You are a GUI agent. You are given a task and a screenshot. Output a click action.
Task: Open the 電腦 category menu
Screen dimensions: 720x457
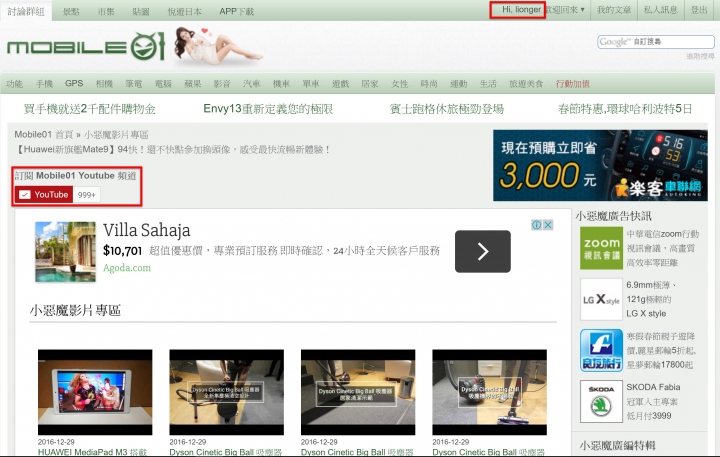coord(163,84)
